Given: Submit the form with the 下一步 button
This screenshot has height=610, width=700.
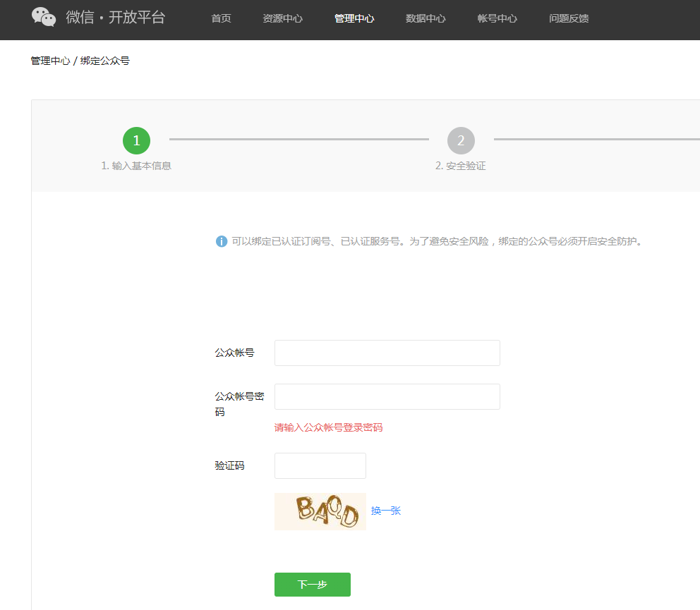Looking at the screenshot, I should pyautogui.click(x=313, y=585).
